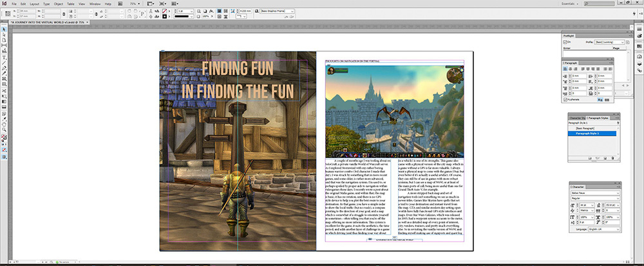The height and width of the screenshot is (266, 644).
Task: Toggle align center in Paragraph panel
Action: tap(571, 68)
